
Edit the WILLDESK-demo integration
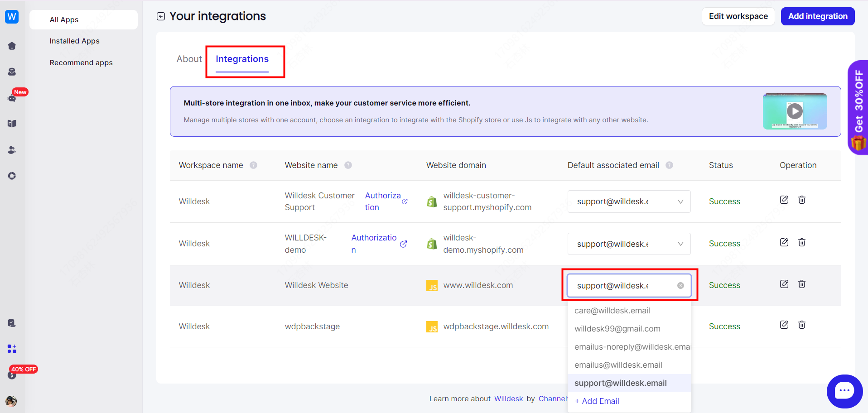pos(784,242)
